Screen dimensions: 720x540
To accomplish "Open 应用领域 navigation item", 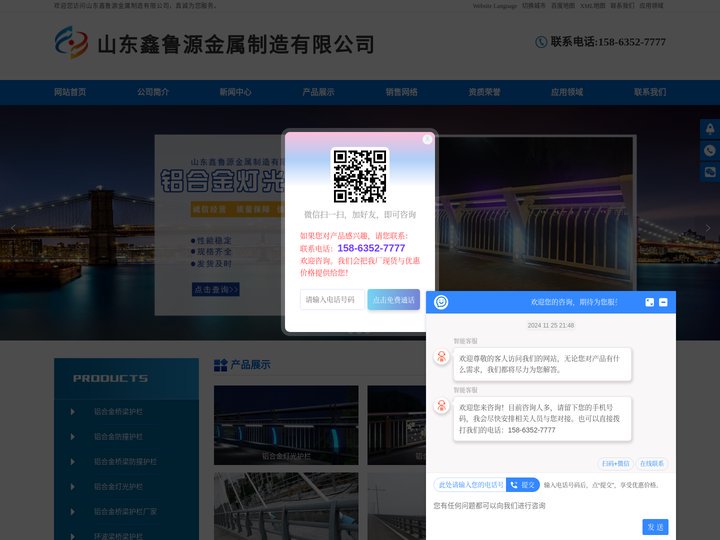I will coord(567,92).
